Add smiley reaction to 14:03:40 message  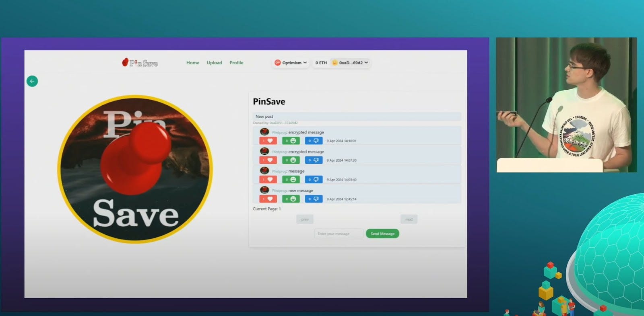(x=291, y=180)
